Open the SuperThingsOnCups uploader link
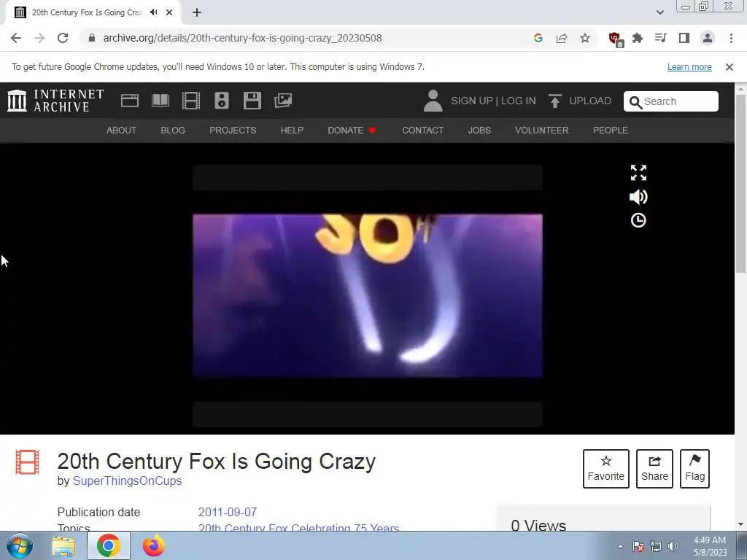This screenshot has width=747, height=560. pyautogui.click(x=127, y=481)
